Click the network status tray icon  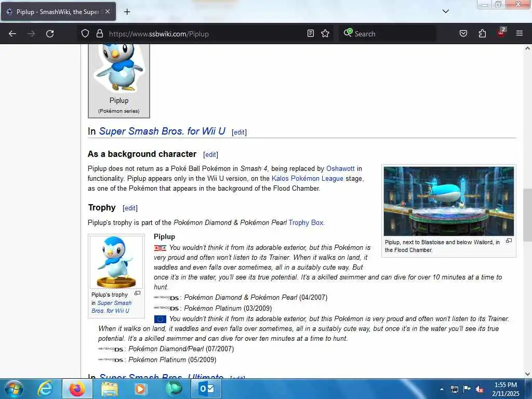455,389
